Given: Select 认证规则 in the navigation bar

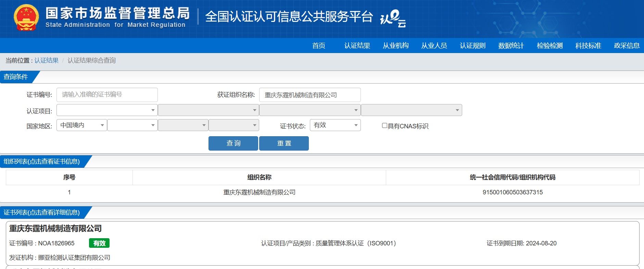Looking at the screenshot, I should pyautogui.click(x=473, y=46).
